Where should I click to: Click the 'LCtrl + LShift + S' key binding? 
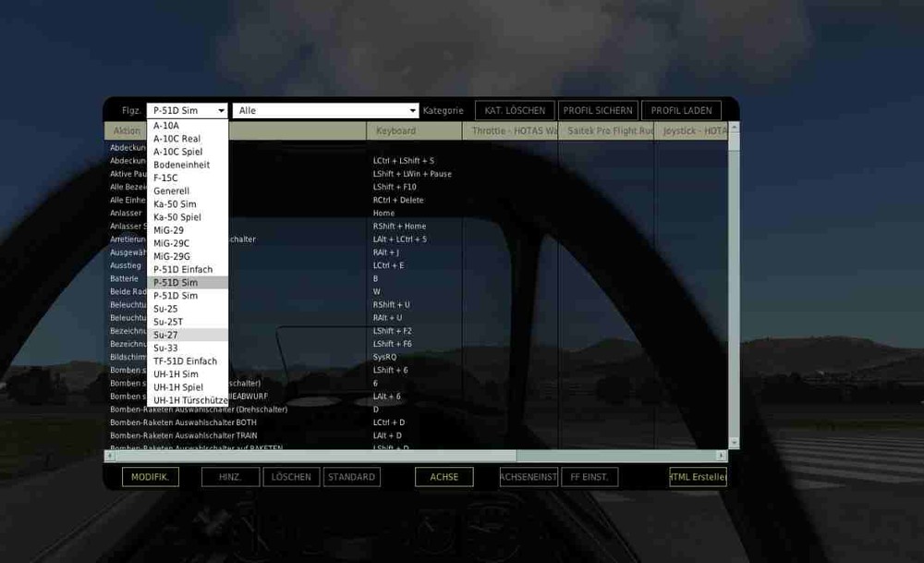coord(403,160)
